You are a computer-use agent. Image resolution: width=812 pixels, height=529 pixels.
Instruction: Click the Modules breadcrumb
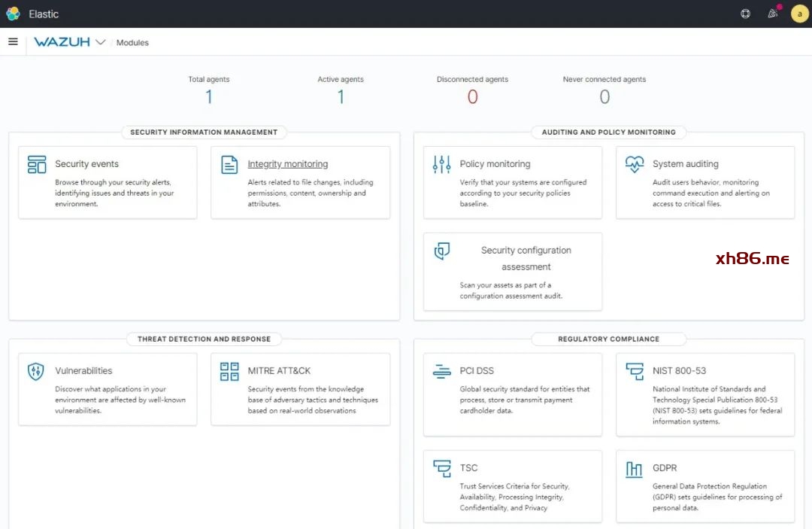pyautogui.click(x=132, y=43)
